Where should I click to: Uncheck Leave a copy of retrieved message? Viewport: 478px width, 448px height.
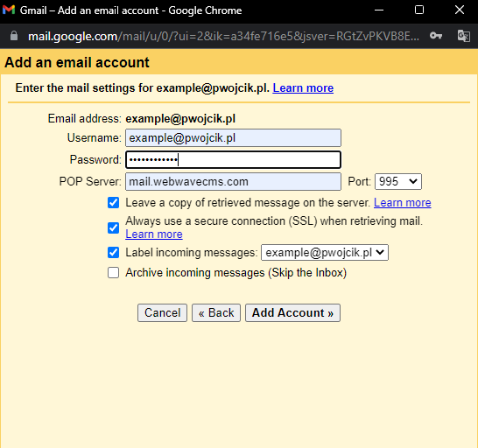pyautogui.click(x=114, y=203)
